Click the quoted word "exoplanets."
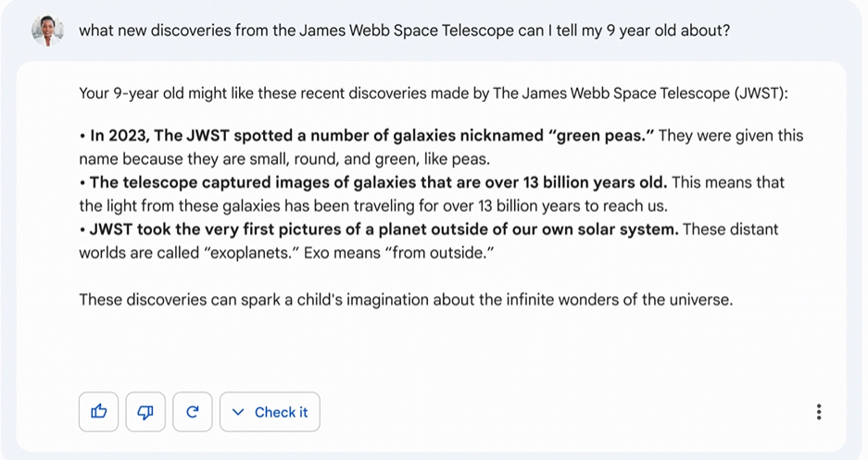 click(252, 254)
